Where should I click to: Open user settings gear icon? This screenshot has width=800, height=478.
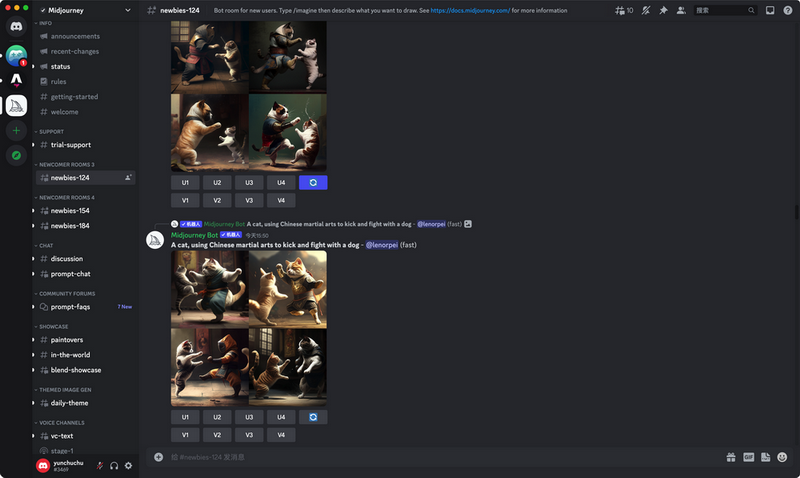click(128, 465)
